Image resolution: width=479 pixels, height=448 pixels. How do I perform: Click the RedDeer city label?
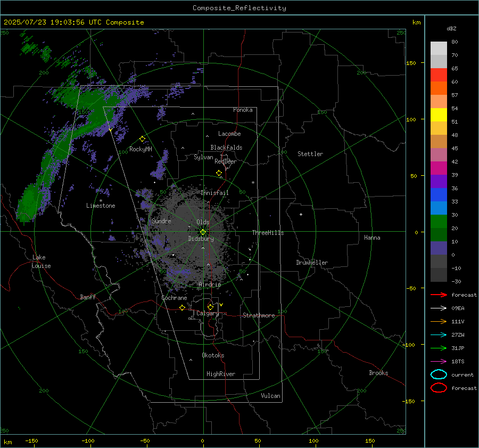pyautogui.click(x=226, y=161)
